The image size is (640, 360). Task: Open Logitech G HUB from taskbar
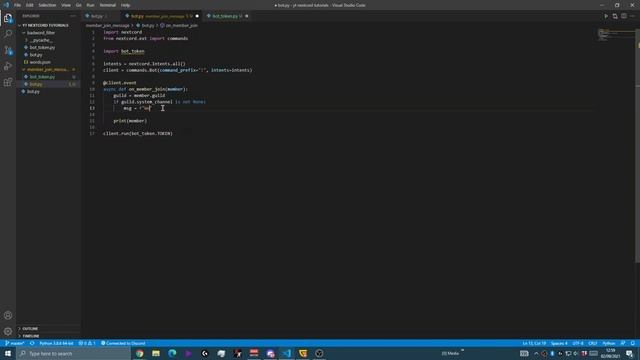(x=205, y=353)
